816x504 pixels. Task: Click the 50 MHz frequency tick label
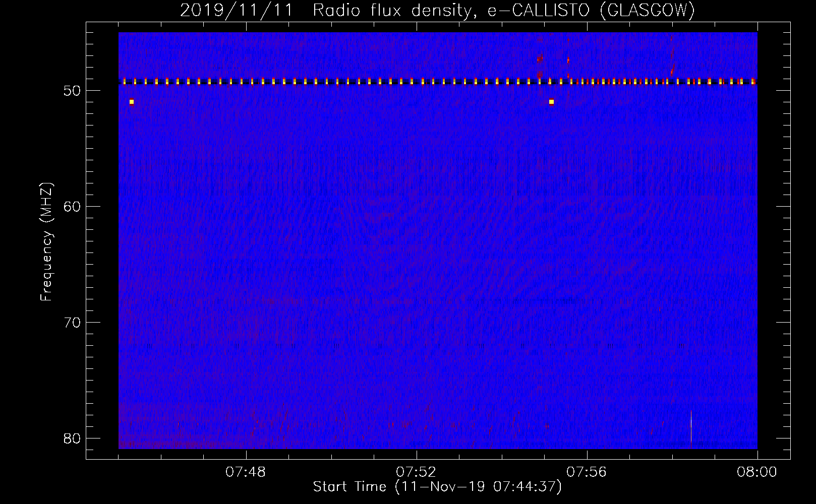click(x=72, y=91)
